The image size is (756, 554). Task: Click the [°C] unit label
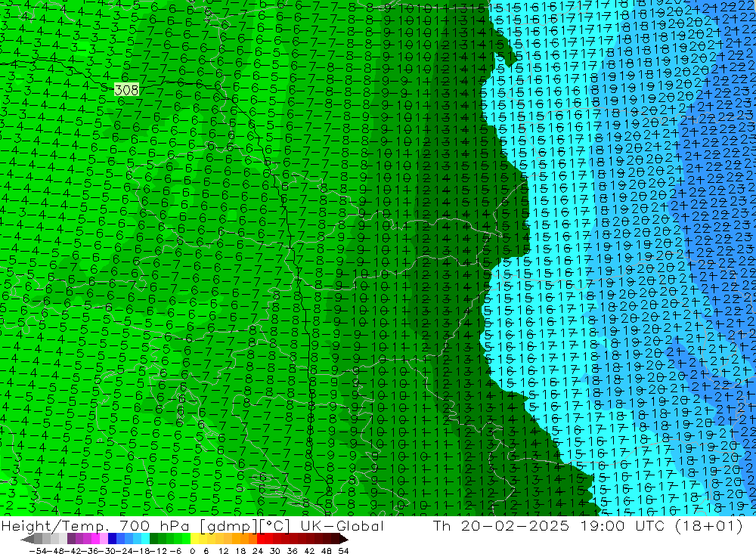click(x=275, y=526)
